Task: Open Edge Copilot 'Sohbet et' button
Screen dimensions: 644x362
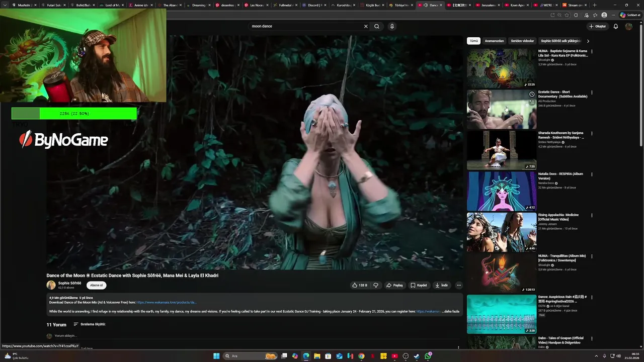Action: [630, 15]
